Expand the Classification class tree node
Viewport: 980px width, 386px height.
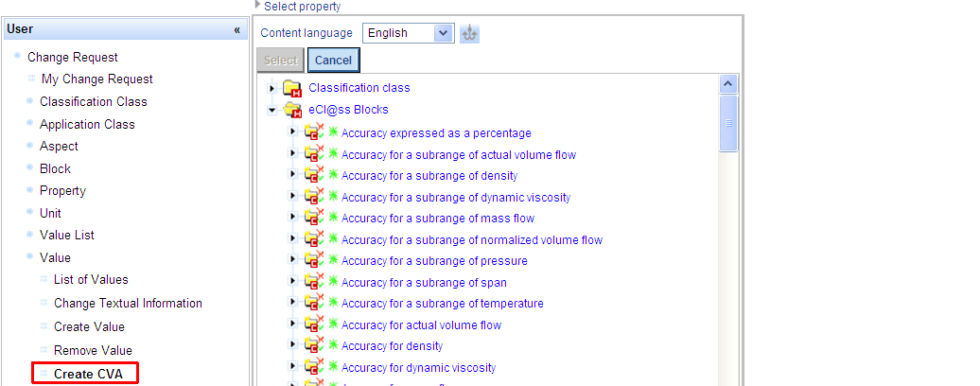272,88
